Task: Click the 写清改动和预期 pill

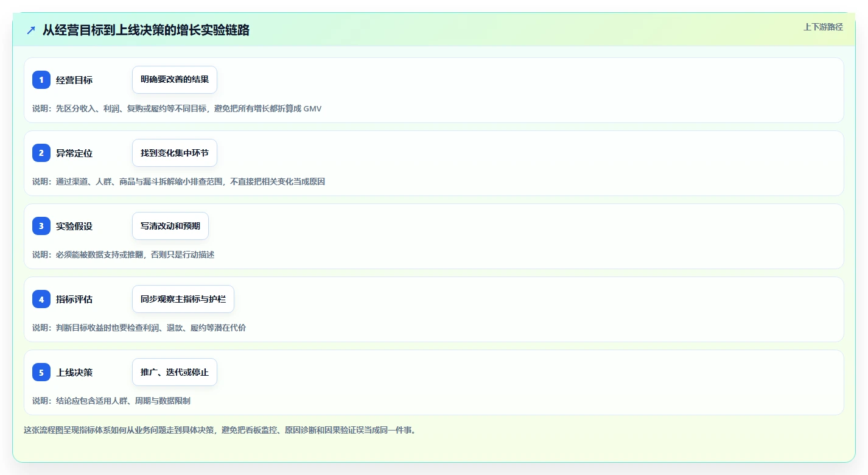Action: click(x=170, y=226)
